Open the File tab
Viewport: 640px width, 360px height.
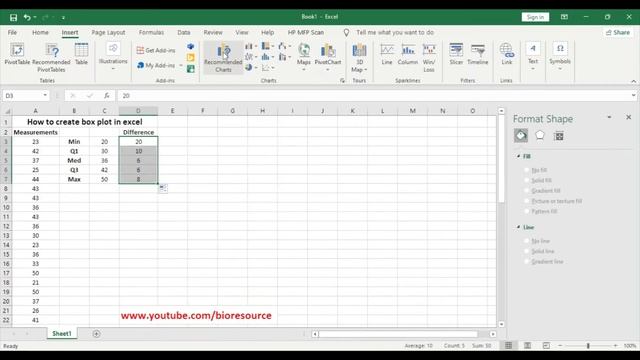[x=12, y=32]
